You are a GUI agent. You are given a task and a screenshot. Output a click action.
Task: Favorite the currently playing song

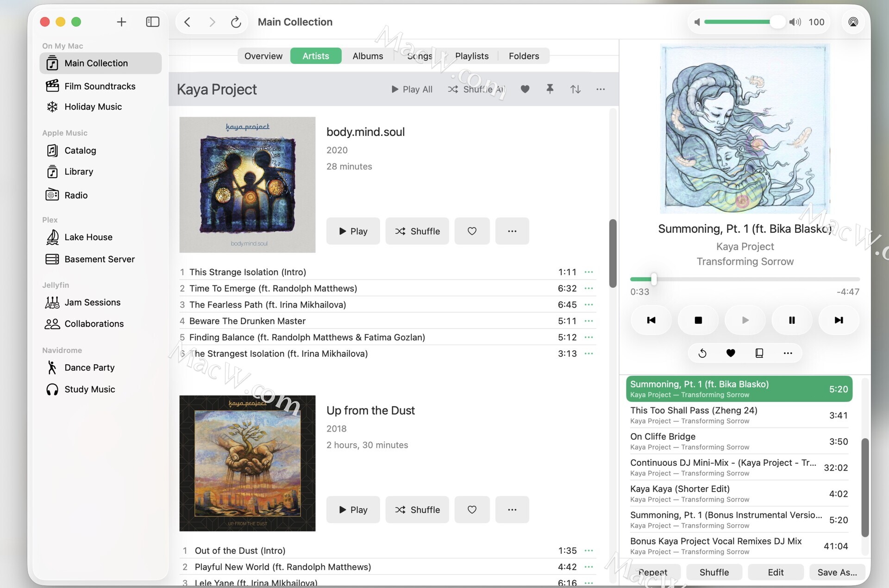[x=731, y=353]
